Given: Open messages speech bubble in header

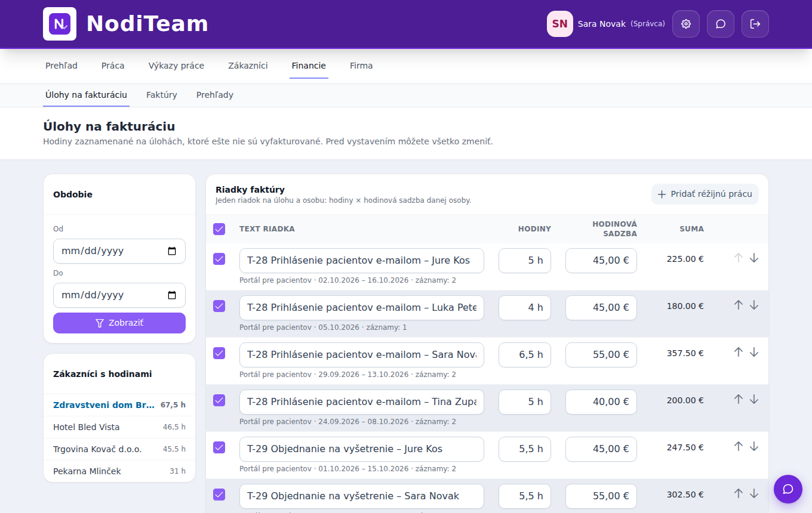Looking at the screenshot, I should (x=721, y=24).
